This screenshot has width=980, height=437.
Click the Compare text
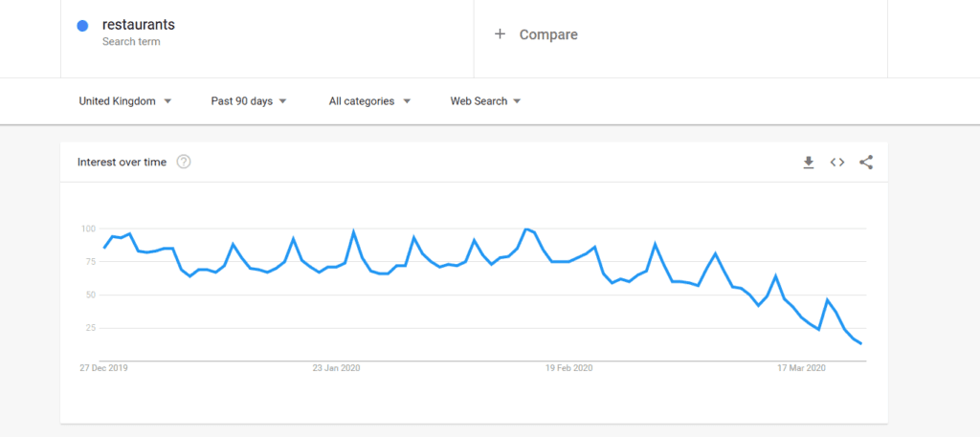tap(548, 34)
